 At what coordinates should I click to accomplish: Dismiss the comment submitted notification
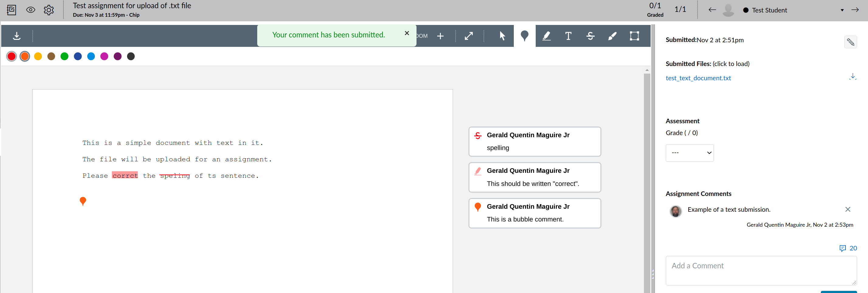coord(406,33)
